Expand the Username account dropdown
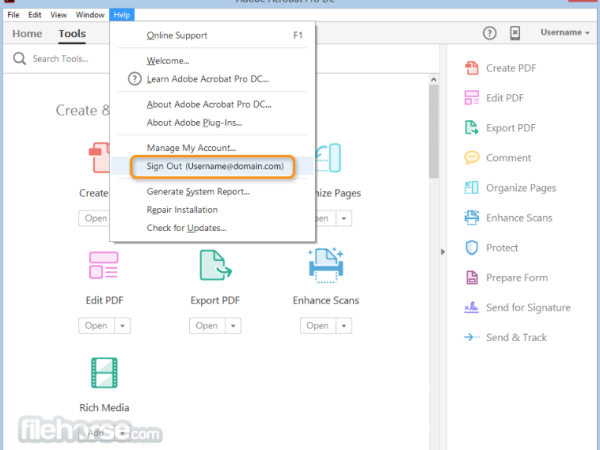This screenshot has height=450, width=600. tap(564, 33)
